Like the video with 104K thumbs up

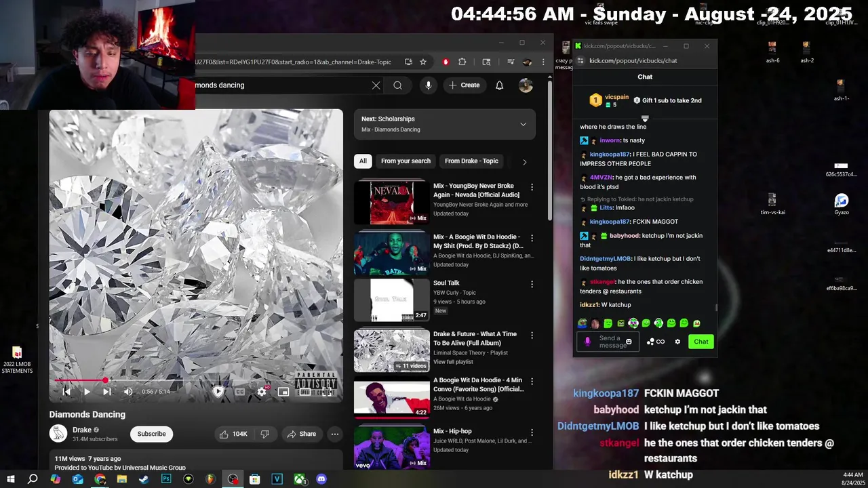(233, 434)
